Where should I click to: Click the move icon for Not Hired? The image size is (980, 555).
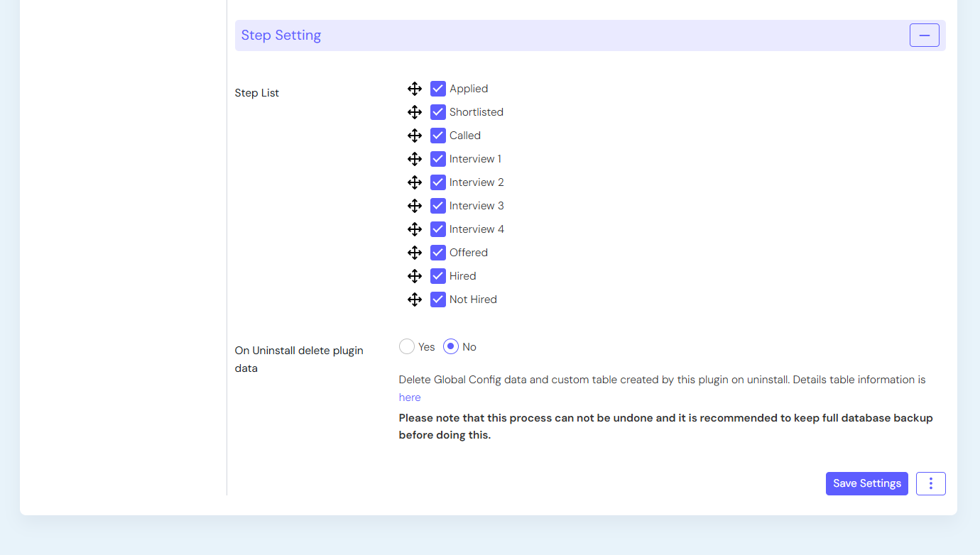click(415, 300)
